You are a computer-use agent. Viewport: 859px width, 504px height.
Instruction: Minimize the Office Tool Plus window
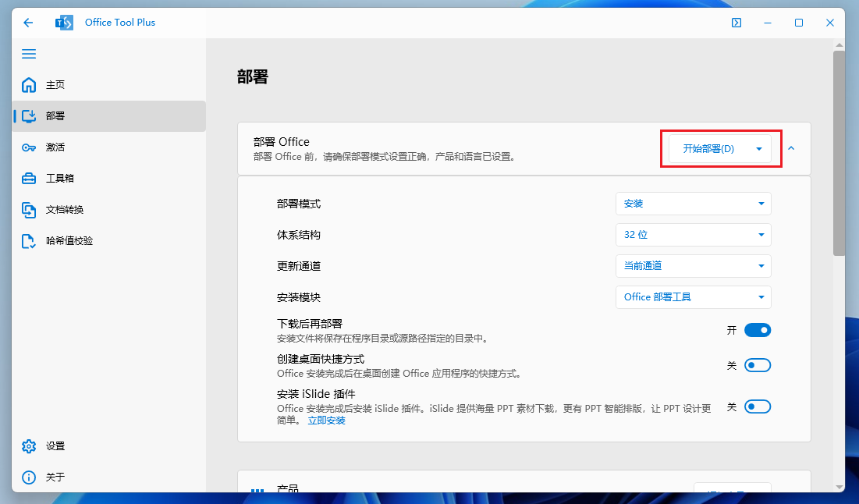click(768, 23)
